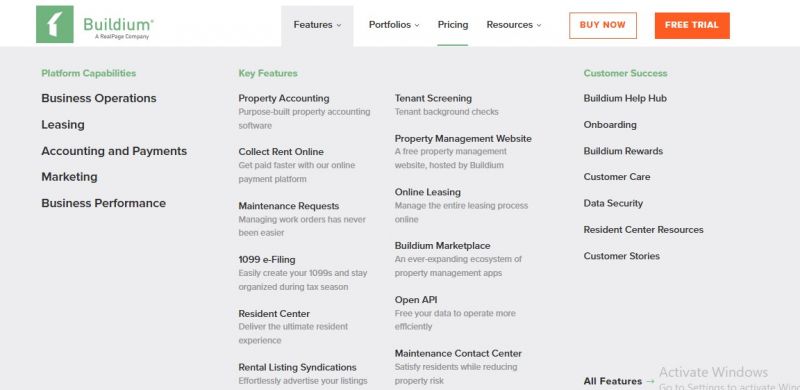Viewport: 800px width, 390px height.
Task: Click the arrow next to All Features
Action: 650,381
